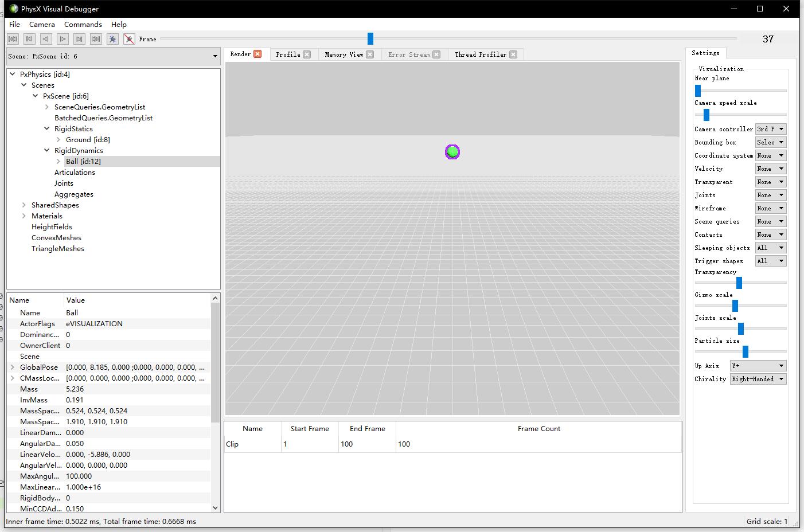Click the End Frame column header
This screenshot has width=804, height=532.
[x=367, y=428]
